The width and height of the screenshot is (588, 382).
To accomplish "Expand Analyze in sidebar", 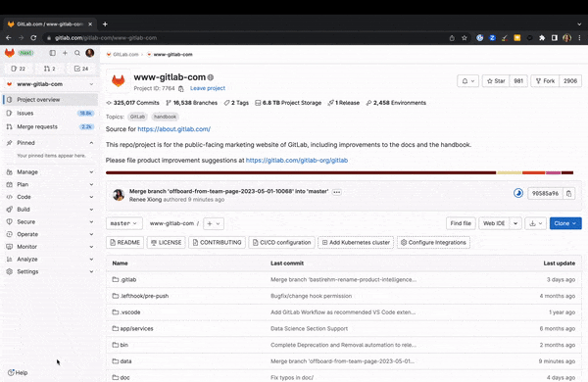I will click(50, 259).
